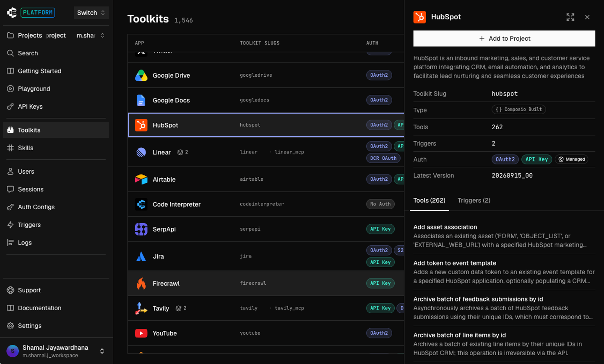Click OAuth2 badge in YouTube row
This screenshot has height=364, width=604.
click(x=379, y=333)
